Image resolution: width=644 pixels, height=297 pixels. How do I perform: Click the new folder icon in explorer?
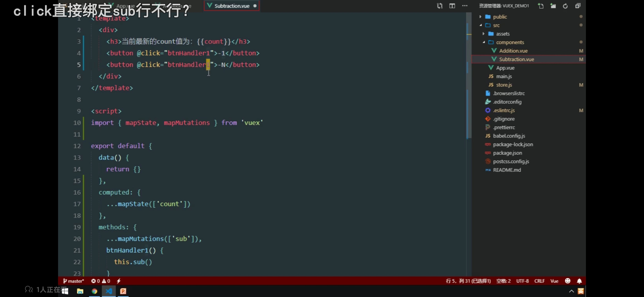pyautogui.click(x=553, y=6)
